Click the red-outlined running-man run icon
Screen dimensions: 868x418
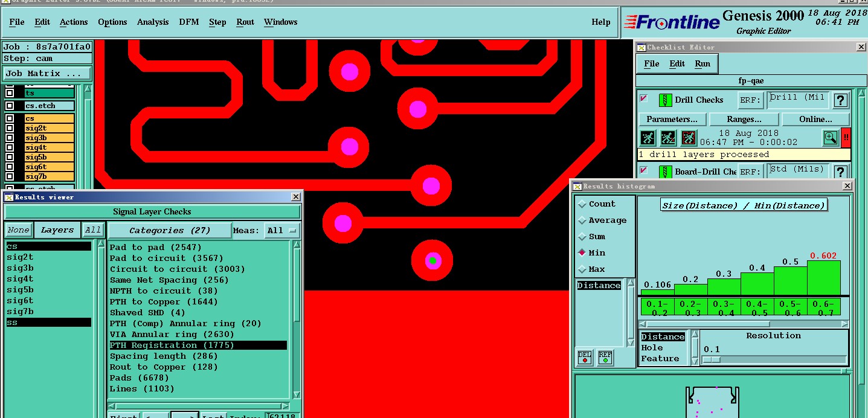pos(689,138)
